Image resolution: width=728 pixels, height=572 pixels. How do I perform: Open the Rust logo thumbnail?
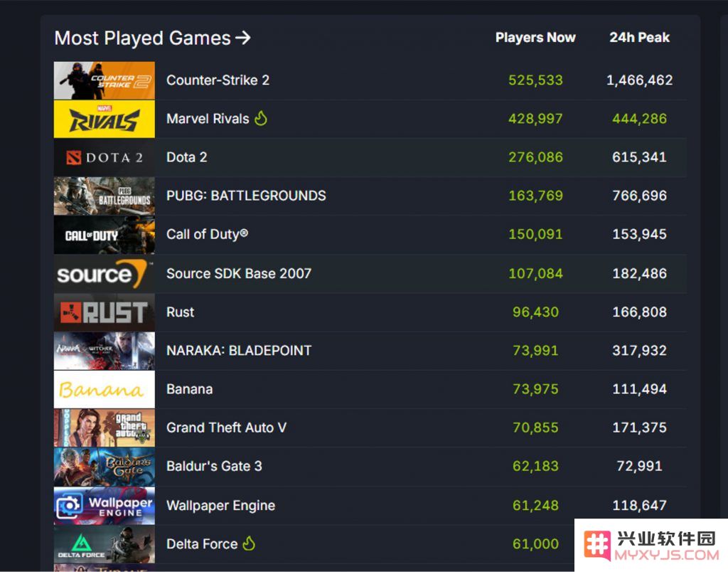pyautogui.click(x=105, y=312)
